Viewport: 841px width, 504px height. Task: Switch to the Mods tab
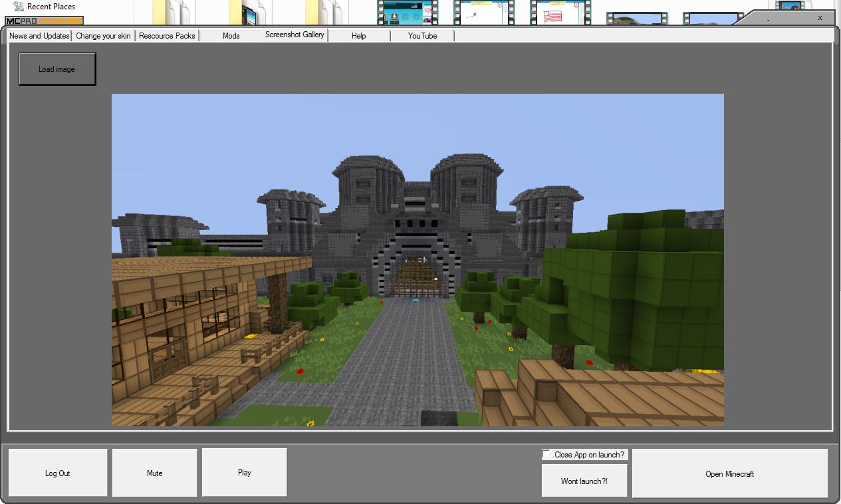pos(231,36)
